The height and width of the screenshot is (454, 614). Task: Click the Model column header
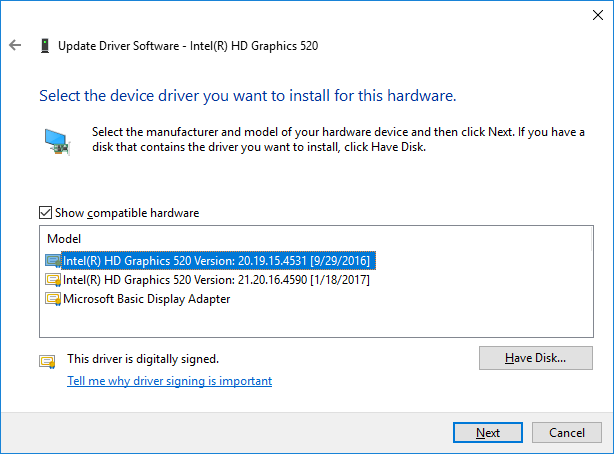click(64, 239)
